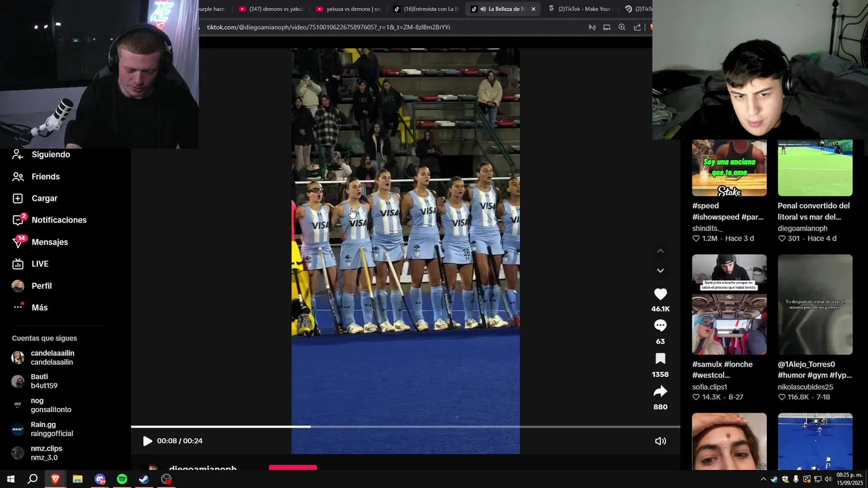The height and width of the screenshot is (488, 868).
Task: Like the video with heart icon
Action: click(x=660, y=293)
